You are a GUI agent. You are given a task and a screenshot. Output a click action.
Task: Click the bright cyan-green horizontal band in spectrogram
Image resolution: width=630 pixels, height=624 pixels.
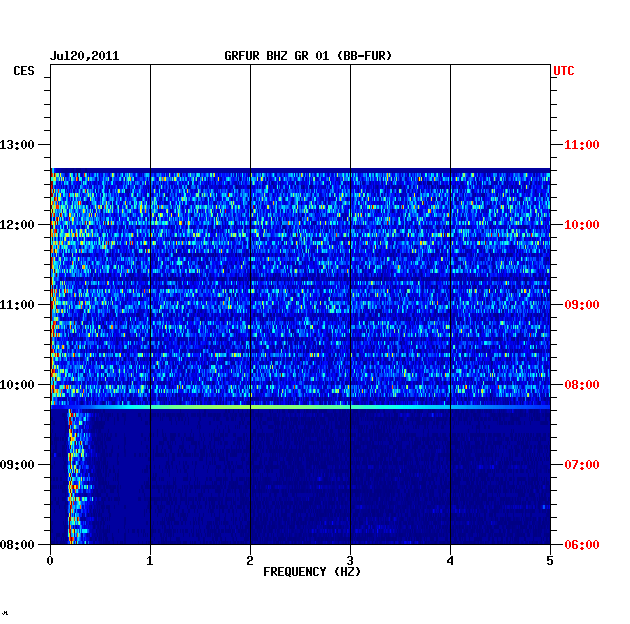pyautogui.click(x=300, y=407)
